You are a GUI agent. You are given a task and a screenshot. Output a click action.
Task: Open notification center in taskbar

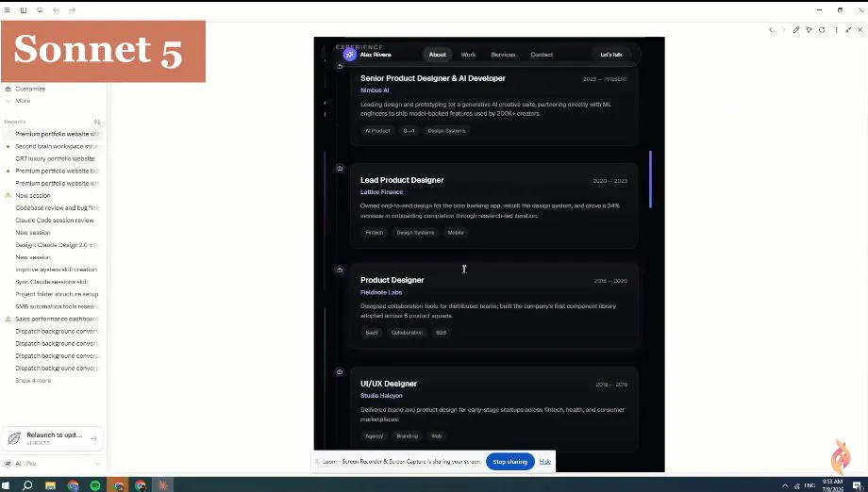(x=858, y=486)
